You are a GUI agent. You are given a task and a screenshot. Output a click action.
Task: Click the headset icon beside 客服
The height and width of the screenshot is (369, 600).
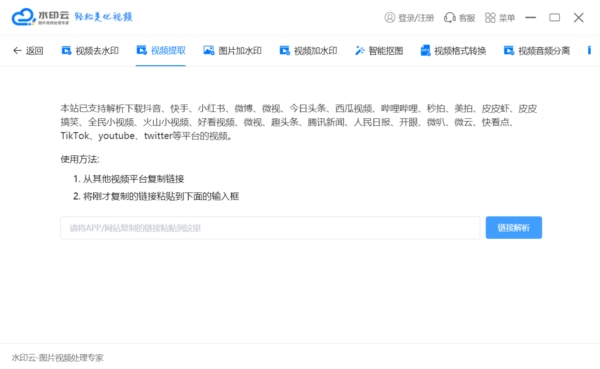450,18
